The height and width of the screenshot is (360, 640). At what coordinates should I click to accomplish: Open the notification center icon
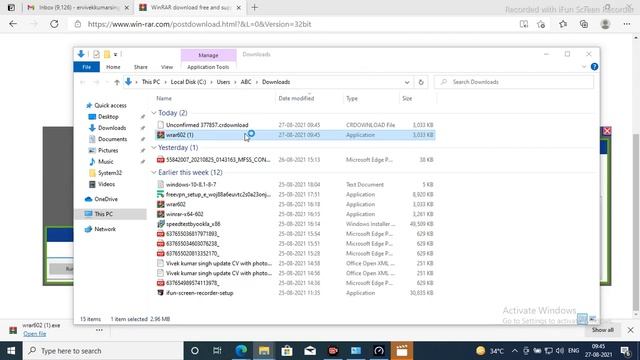click(x=625, y=351)
